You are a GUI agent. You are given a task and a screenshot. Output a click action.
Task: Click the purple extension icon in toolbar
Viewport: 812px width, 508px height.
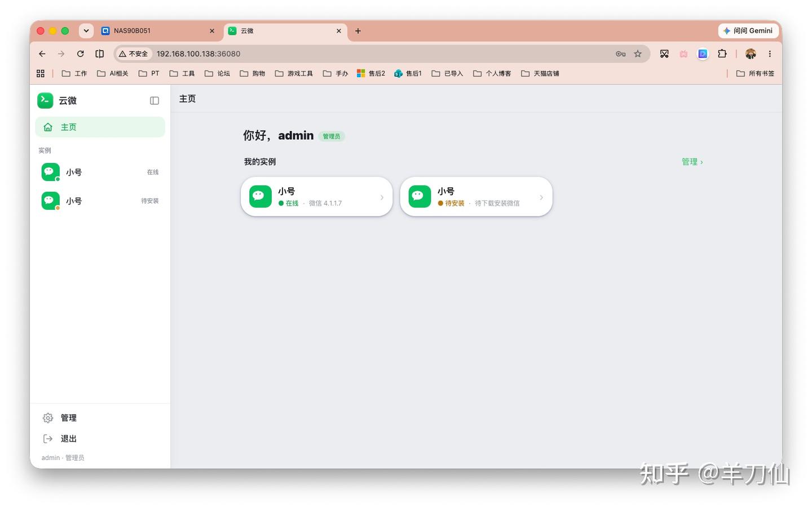(x=703, y=54)
